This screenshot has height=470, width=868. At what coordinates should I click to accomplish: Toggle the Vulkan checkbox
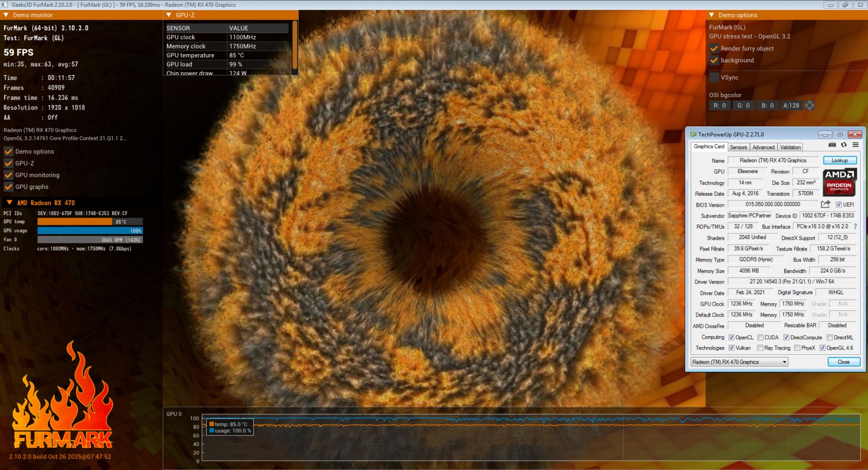tap(732, 348)
